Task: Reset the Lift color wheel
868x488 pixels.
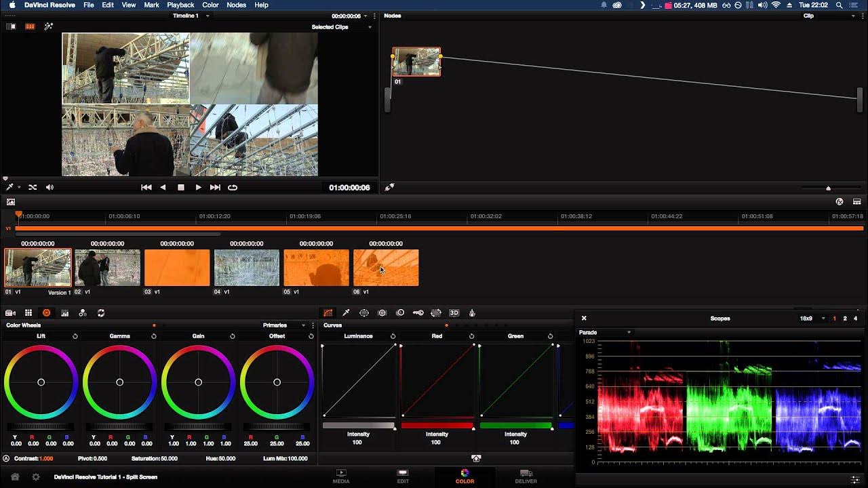Action: tap(75, 336)
